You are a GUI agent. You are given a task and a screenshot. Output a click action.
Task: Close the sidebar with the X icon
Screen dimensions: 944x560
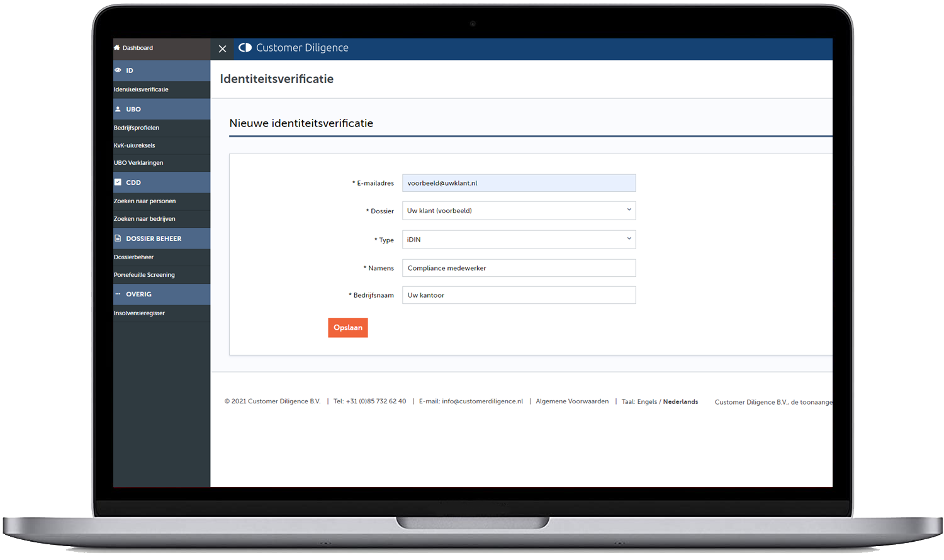(222, 48)
